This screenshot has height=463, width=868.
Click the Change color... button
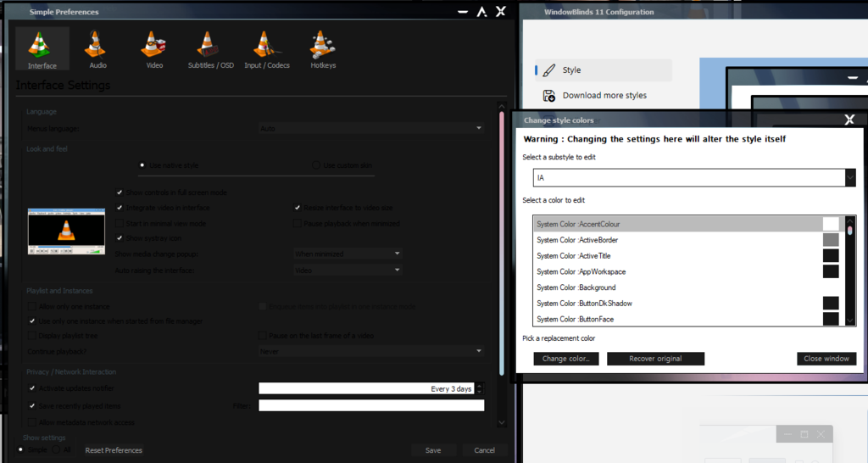(x=566, y=359)
